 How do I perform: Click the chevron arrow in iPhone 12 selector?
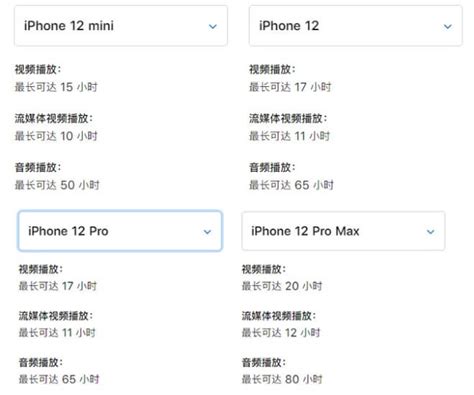point(448,26)
